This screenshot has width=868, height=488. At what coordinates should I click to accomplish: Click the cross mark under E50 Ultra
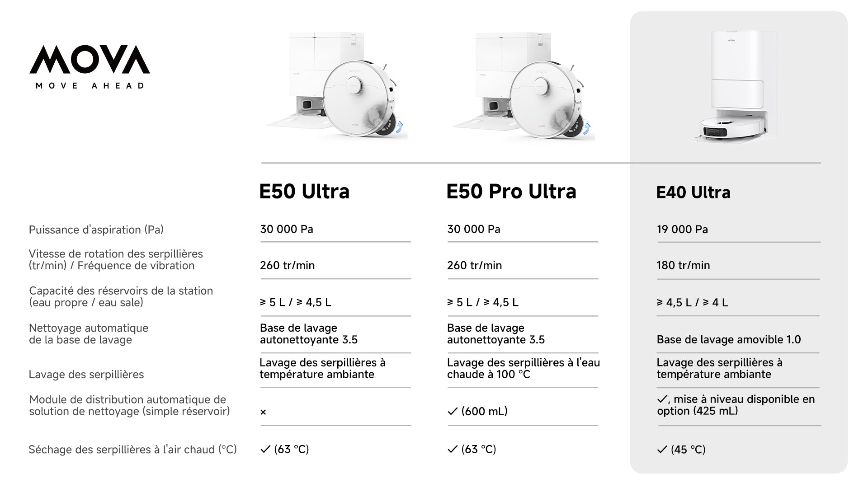(x=263, y=412)
